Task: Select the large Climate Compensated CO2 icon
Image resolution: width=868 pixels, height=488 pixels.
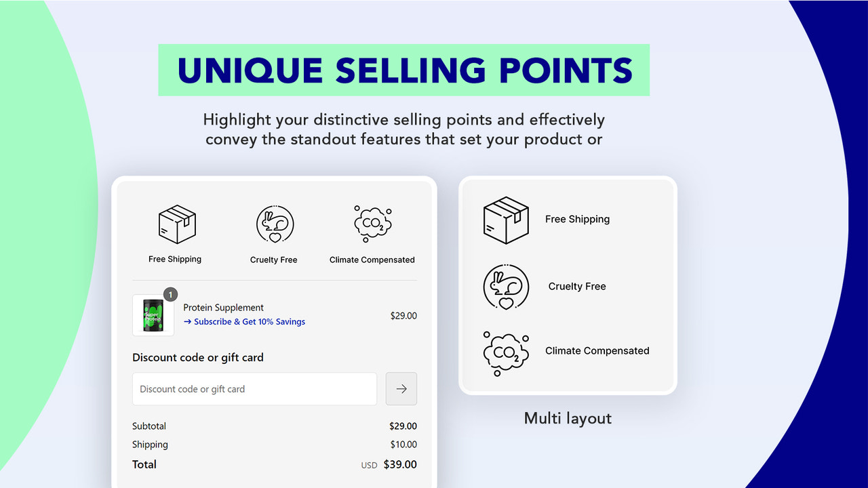Action: (506, 353)
